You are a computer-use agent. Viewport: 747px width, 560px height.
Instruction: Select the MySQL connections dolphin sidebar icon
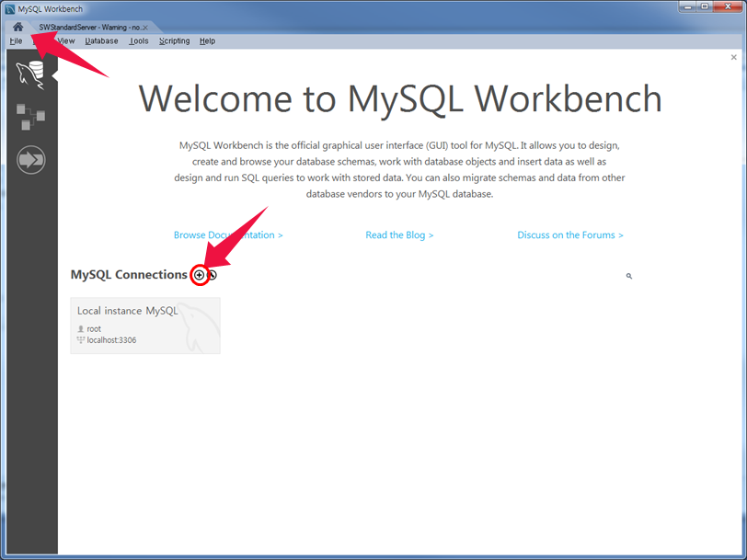[x=31, y=74]
